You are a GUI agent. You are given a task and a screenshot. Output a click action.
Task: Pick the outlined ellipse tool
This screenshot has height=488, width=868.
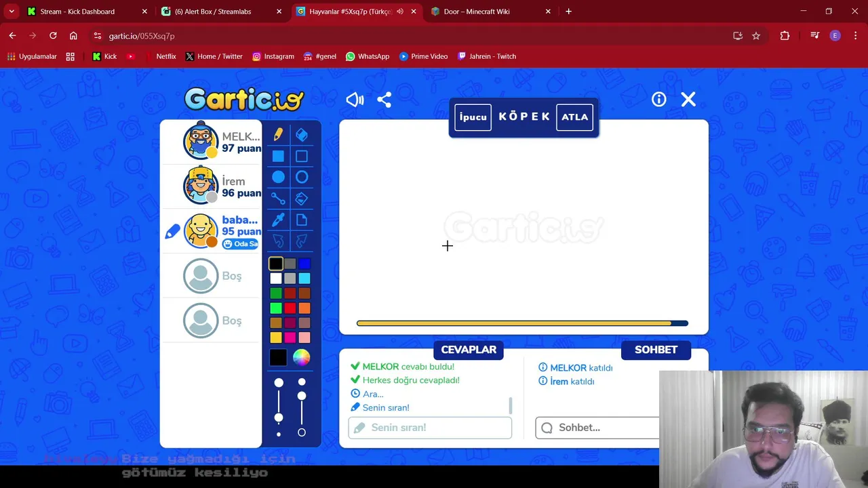[302, 178]
